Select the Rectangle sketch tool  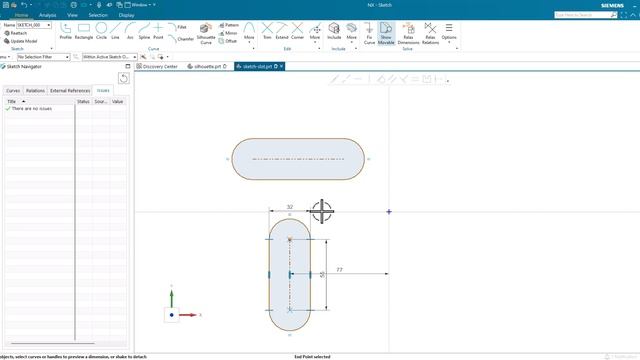point(84,31)
